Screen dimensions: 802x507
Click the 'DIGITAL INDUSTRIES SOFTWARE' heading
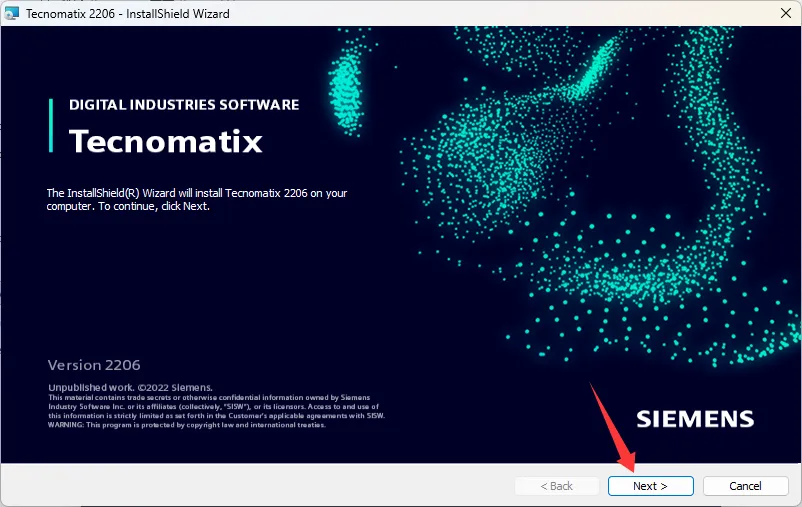coord(184,105)
